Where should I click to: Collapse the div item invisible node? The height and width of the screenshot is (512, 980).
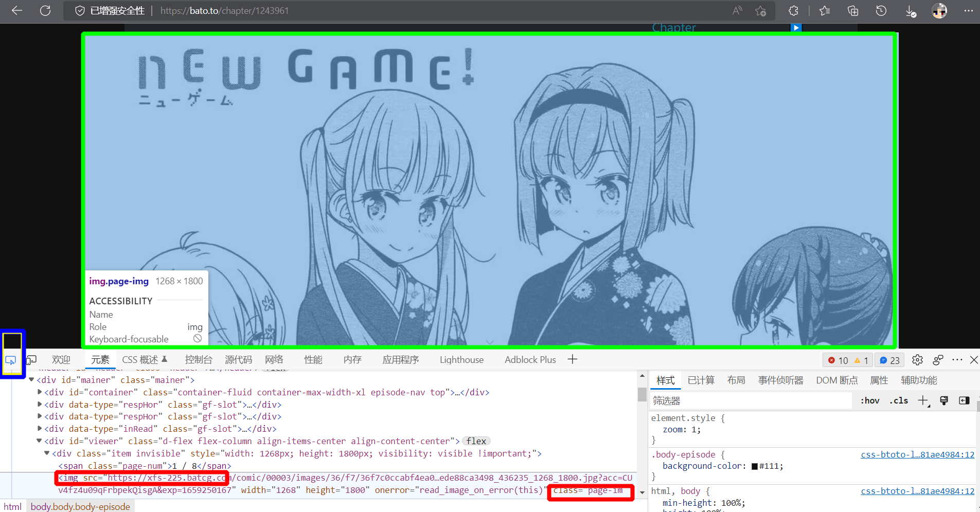(x=47, y=453)
